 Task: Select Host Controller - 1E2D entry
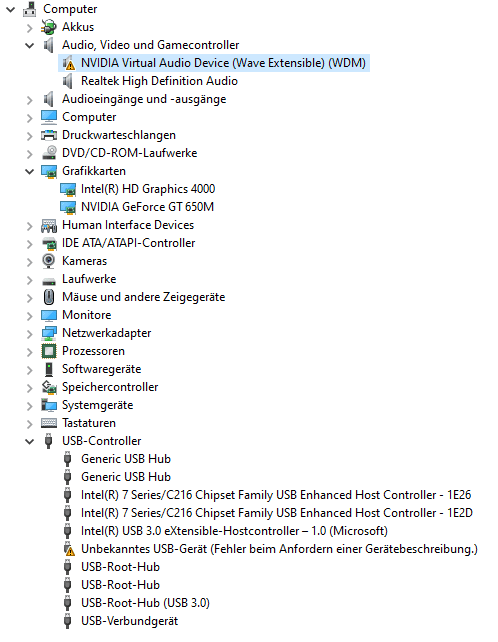tap(277, 513)
